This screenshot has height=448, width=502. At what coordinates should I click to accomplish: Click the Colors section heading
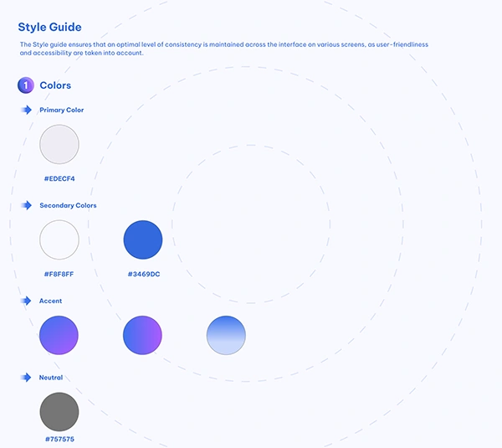55,85
